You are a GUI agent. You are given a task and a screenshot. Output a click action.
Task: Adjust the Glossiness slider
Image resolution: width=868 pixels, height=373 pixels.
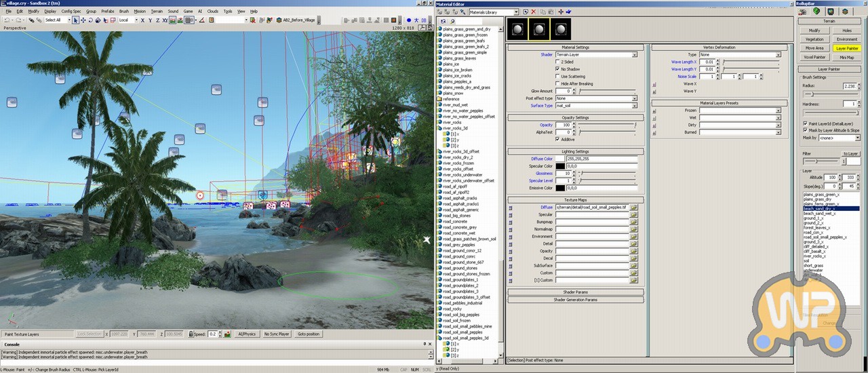[x=607, y=174]
